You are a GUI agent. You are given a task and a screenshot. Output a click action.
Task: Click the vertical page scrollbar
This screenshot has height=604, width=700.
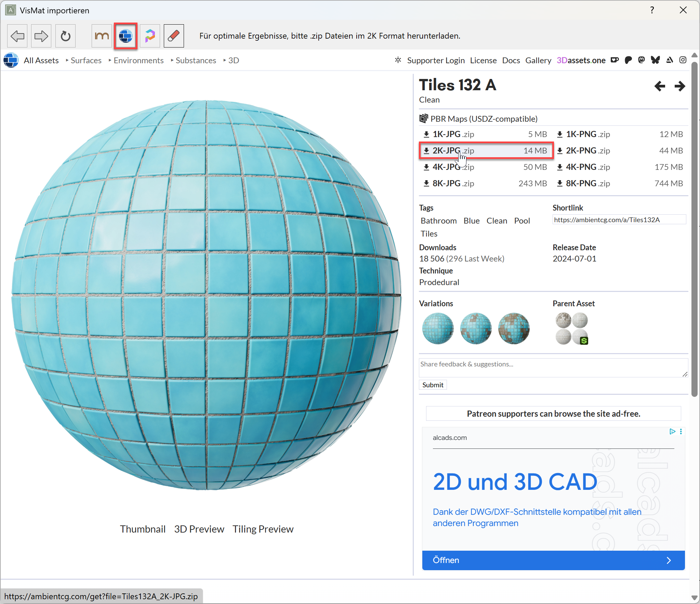coord(694,229)
